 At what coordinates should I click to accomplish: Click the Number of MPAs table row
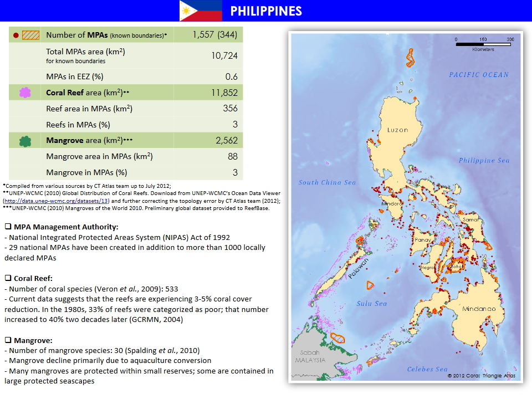[x=126, y=35]
